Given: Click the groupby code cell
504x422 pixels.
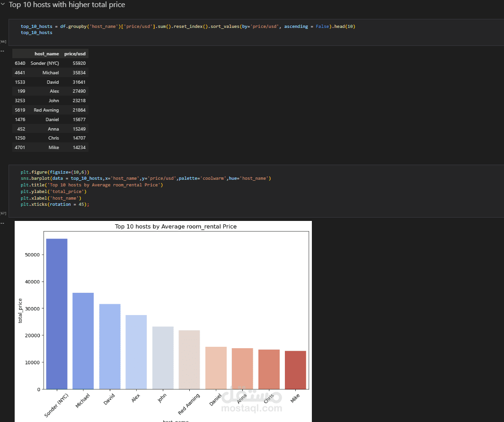Looking at the screenshot, I should [256, 32].
